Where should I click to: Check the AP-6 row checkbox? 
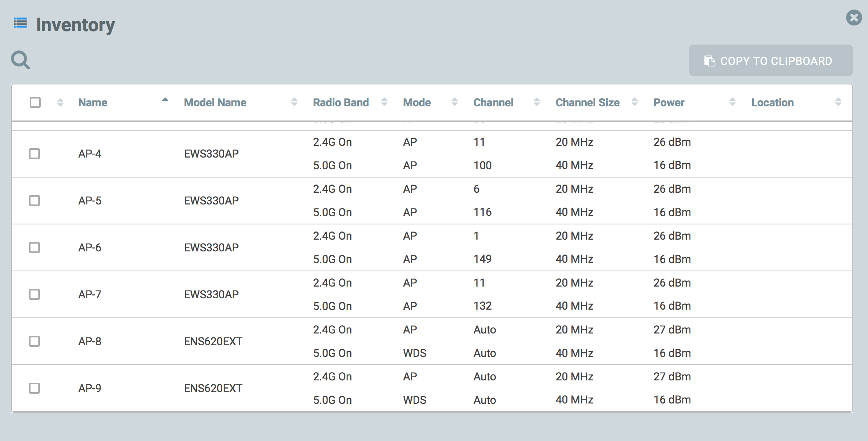tap(34, 247)
